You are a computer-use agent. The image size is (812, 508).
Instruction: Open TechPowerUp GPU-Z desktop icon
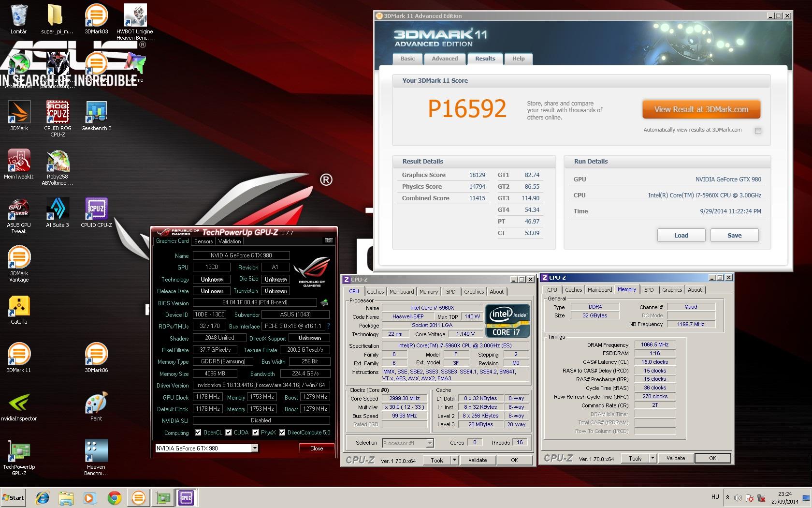pos(19,457)
